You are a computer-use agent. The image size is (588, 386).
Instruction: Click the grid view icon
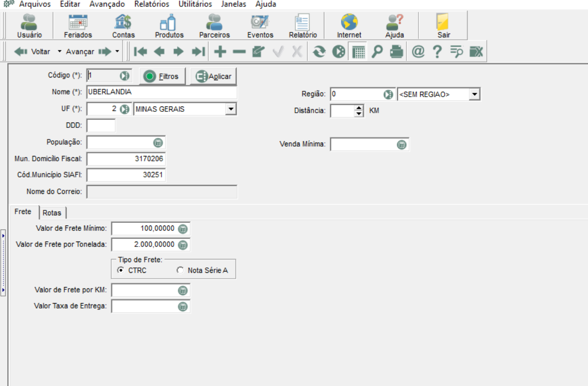(358, 52)
